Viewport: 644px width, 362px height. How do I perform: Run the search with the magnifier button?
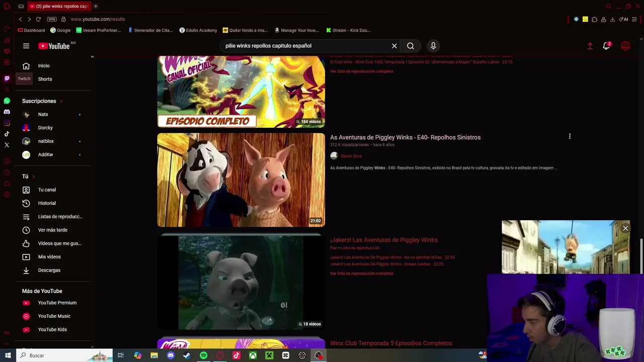pyautogui.click(x=411, y=46)
